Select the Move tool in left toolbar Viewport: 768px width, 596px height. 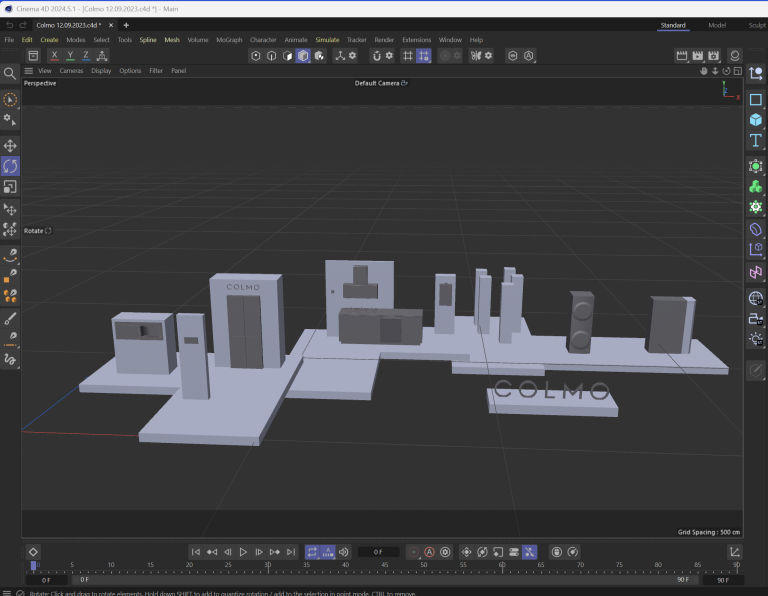(x=10, y=146)
